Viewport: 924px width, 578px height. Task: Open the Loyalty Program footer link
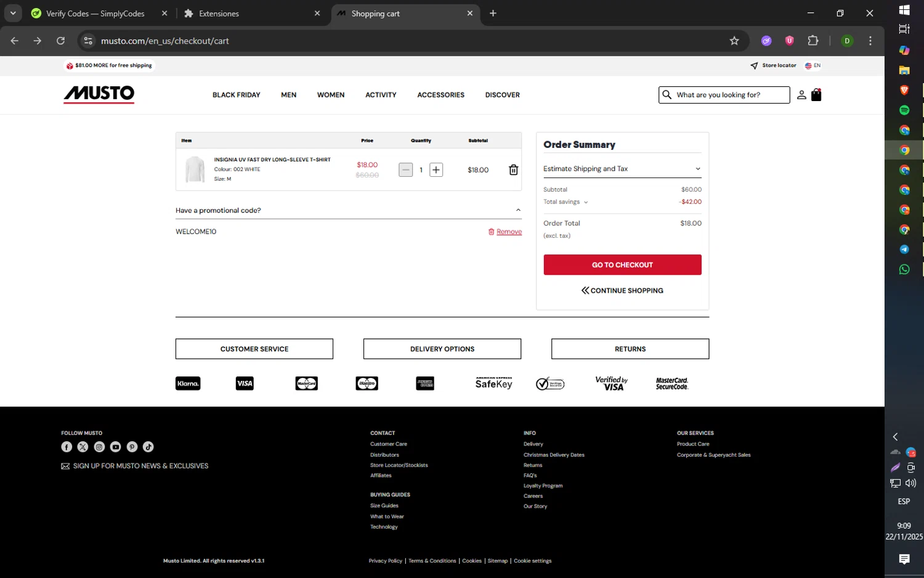coord(543,486)
